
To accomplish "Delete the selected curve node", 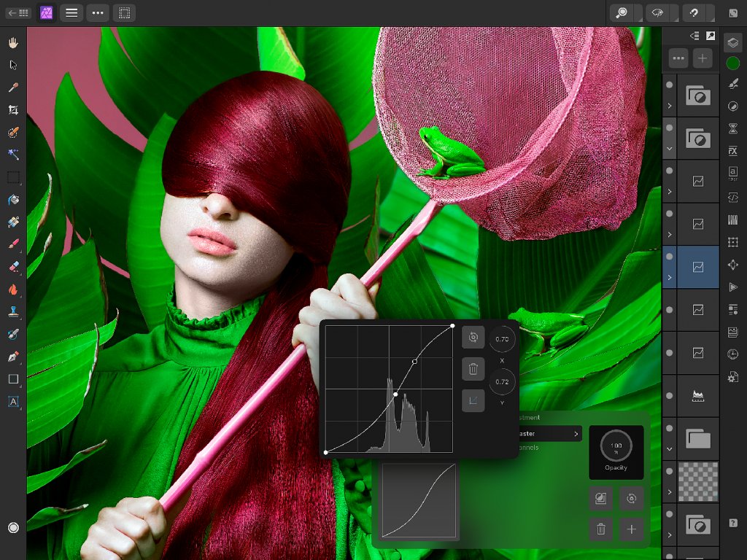I will pyautogui.click(x=473, y=368).
